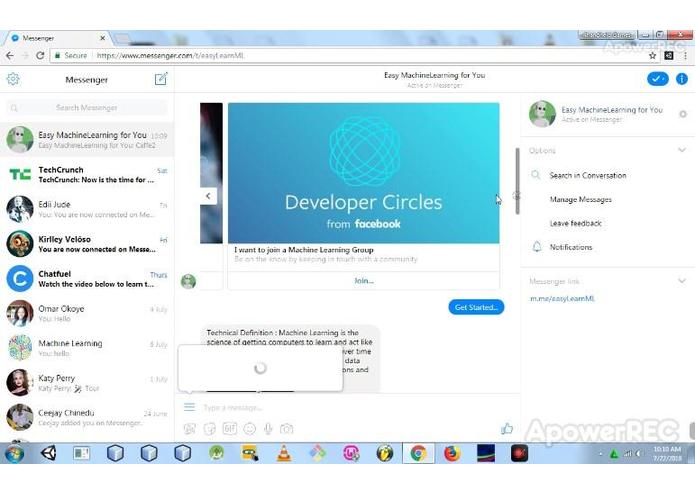Bookmark this page star icon
Image resolution: width=695 pixels, height=494 pixels.
pos(652,56)
